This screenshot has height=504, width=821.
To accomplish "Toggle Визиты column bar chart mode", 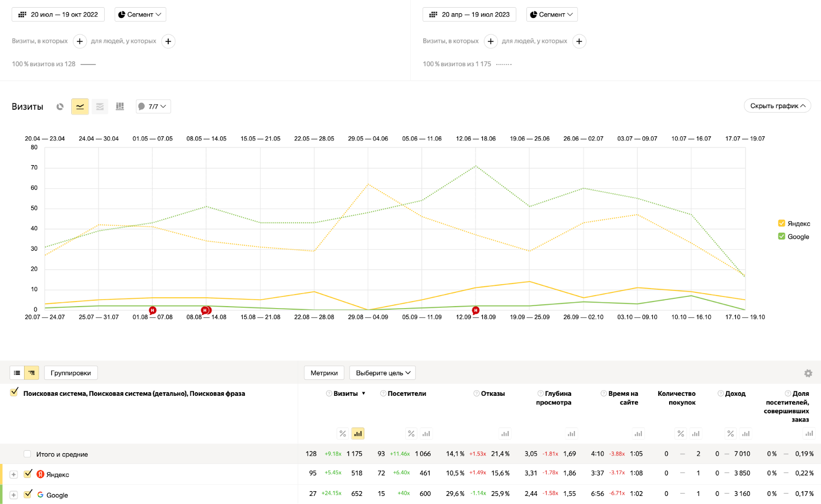I will (358, 434).
